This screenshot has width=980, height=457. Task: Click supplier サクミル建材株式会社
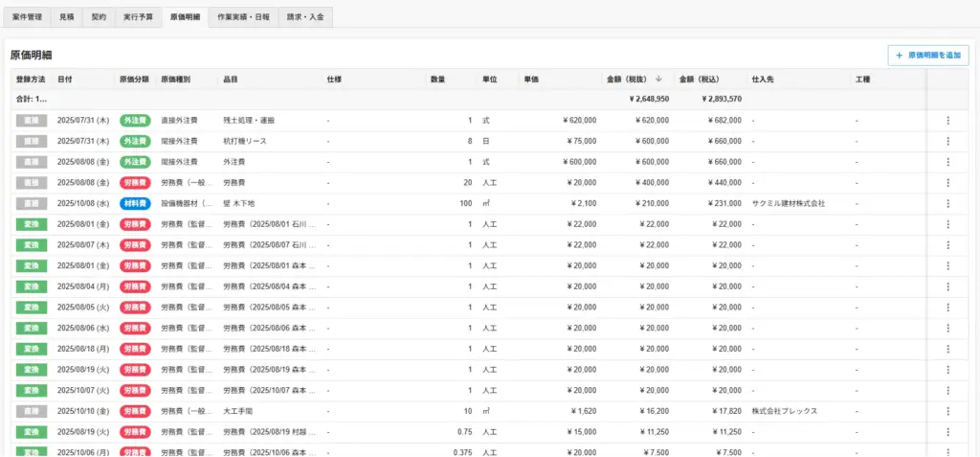point(789,203)
